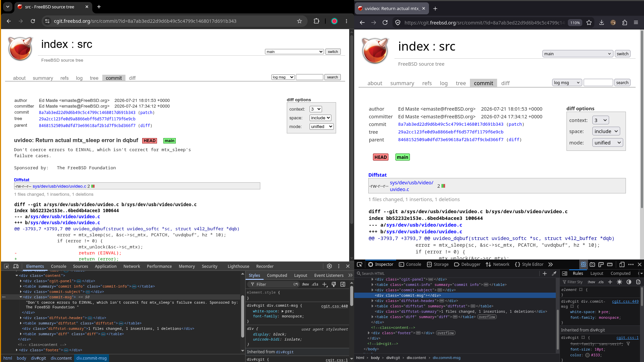The image size is (644, 362).
Task: Bookmark this page with Chrome star icon
Action: coord(300,21)
